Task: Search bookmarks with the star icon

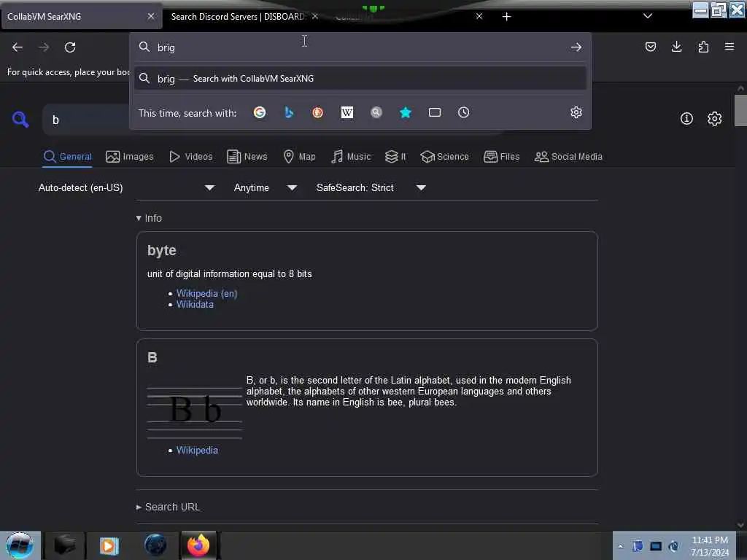Action: (406, 112)
